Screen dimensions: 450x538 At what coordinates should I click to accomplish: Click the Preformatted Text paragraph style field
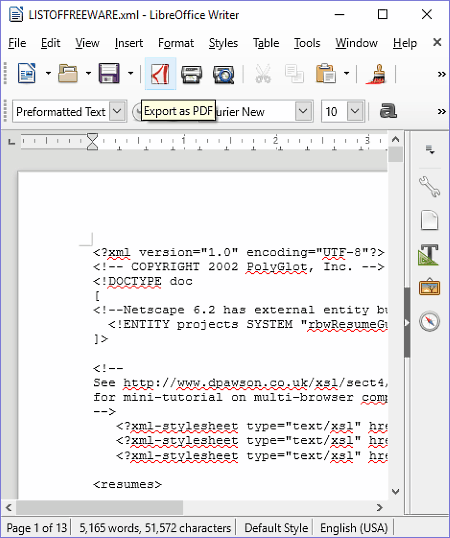pyautogui.click(x=61, y=112)
